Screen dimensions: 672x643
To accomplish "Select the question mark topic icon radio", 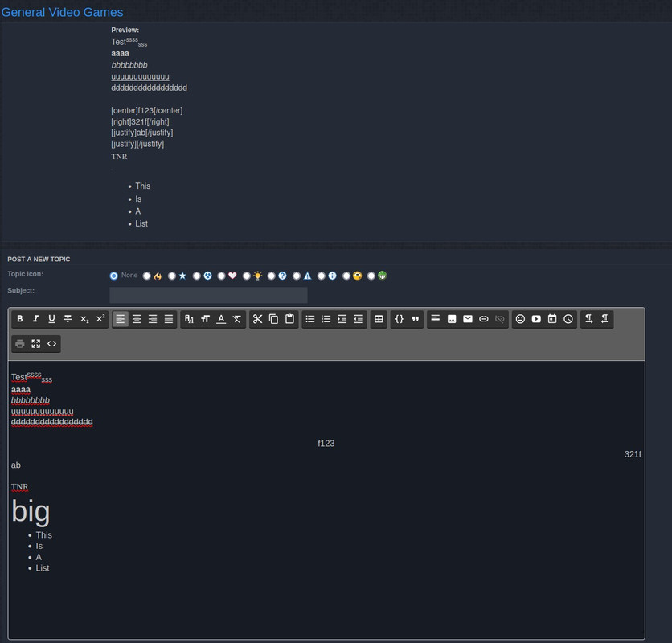I will click(x=271, y=276).
